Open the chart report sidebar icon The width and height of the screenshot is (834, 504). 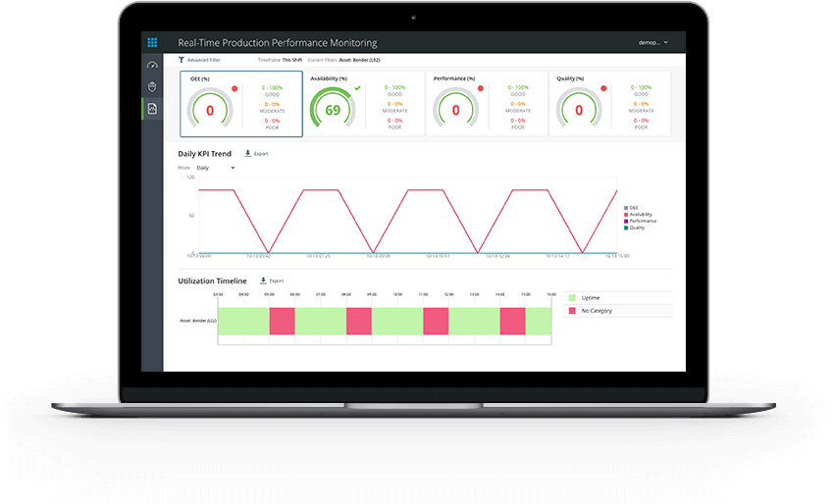point(152,109)
